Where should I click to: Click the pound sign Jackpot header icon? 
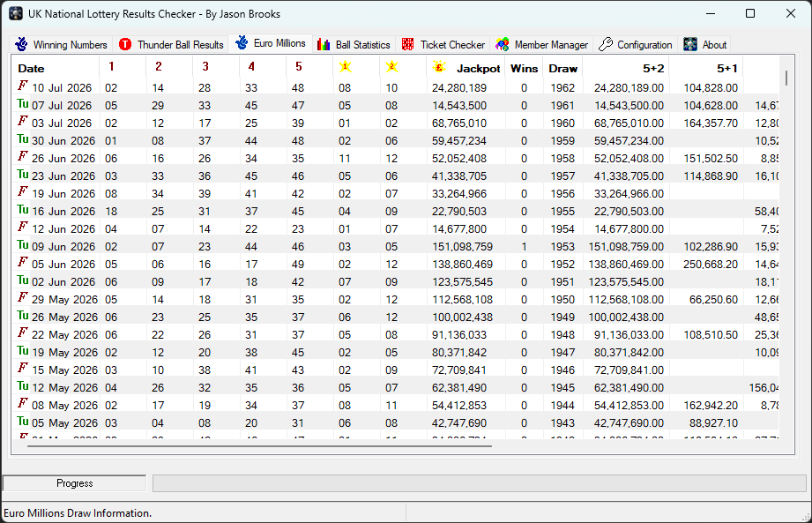[x=439, y=67]
